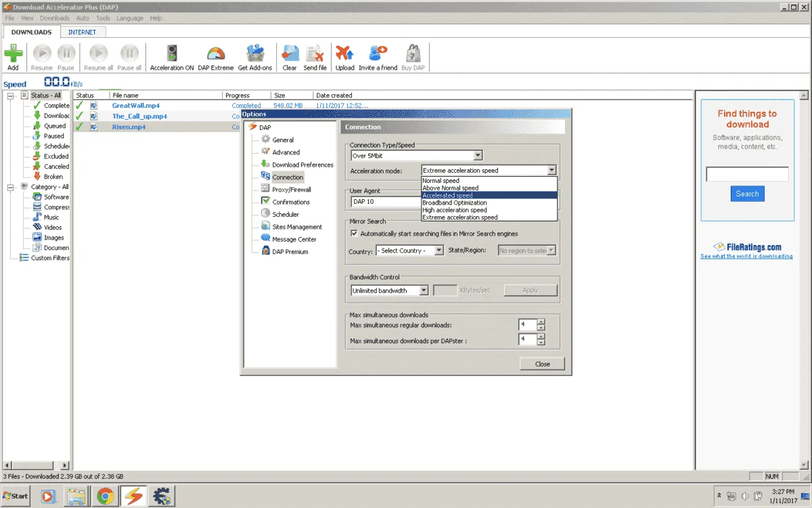Open the Language menu

click(x=130, y=18)
